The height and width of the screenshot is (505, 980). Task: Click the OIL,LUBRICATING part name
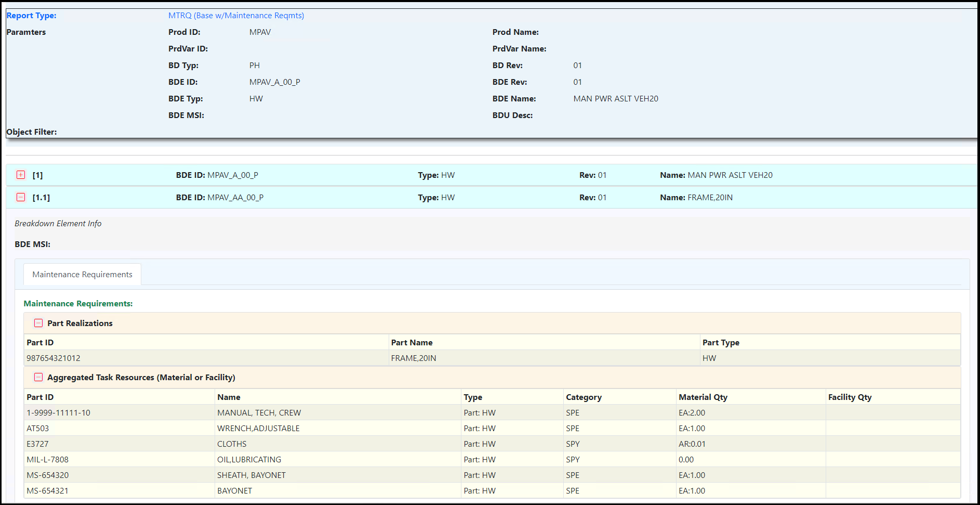[249, 459]
